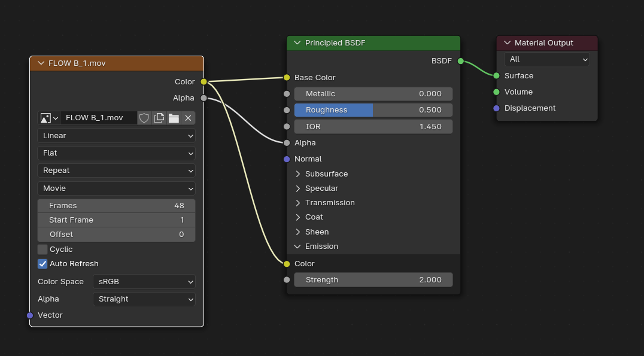Open the All target dropdown in Material Output
This screenshot has height=356, width=644.
[546, 59]
